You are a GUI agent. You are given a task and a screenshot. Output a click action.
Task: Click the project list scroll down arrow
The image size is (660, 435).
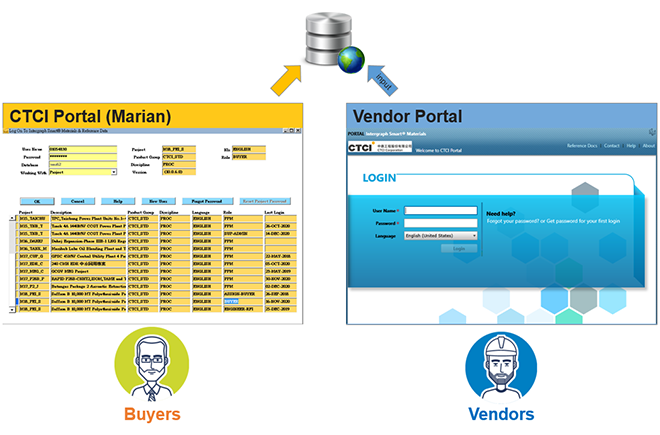12,310
